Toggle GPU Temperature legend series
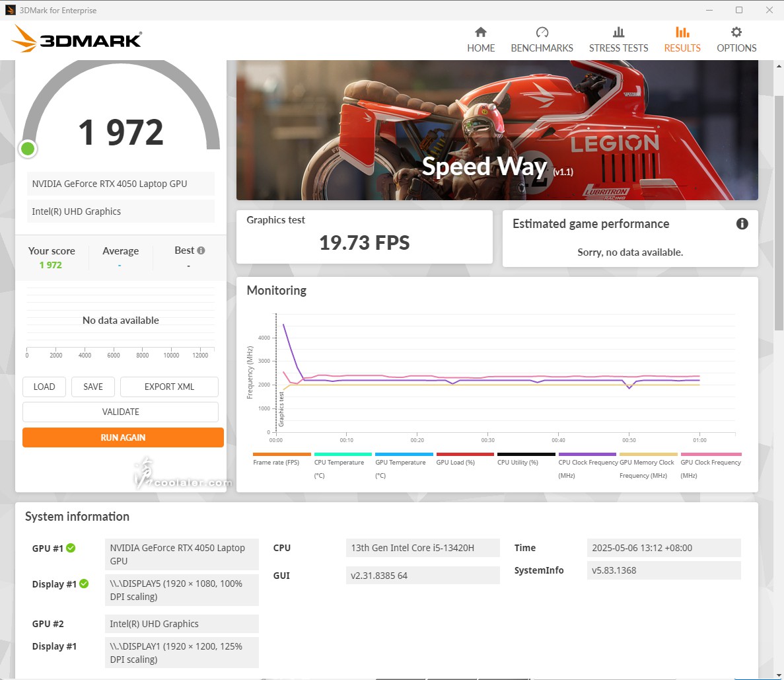This screenshot has width=784, height=680. click(x=404, y=465)
